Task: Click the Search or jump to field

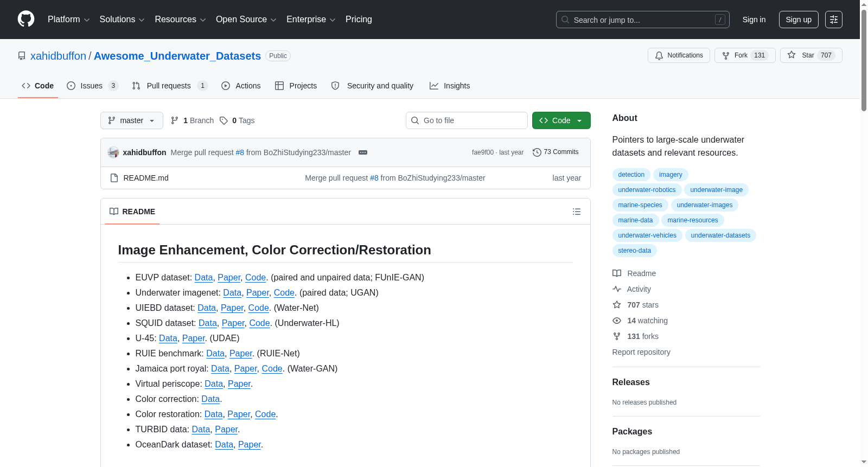Action: tap(643, 20)
